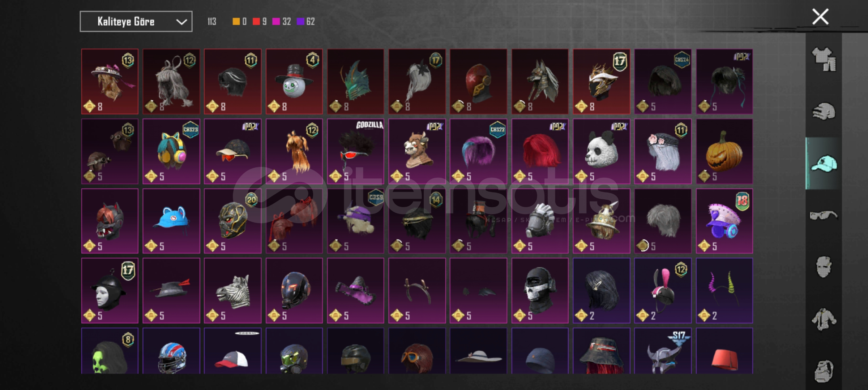868x390 pixels.
Task: Open the face mask category in sidebar
Action: (824, 267)
